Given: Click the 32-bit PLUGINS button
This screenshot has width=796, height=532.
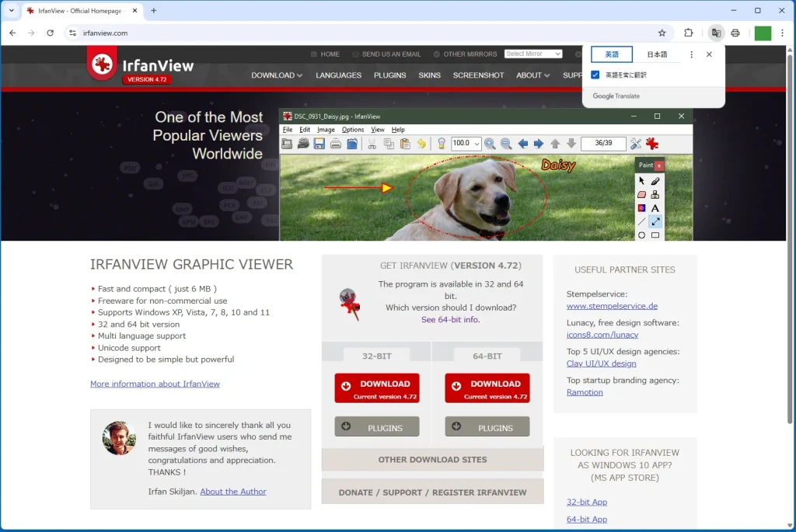Looking at the screenshot, I should coord(377,426).
